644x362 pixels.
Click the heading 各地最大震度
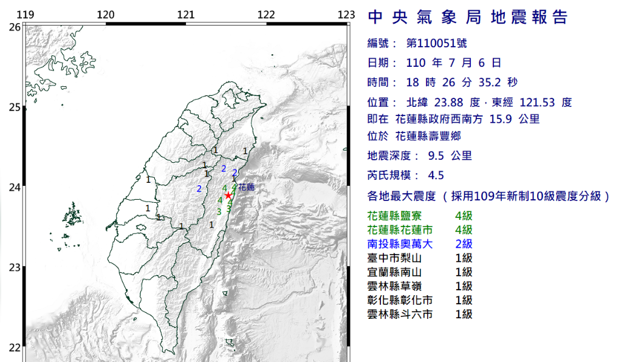401,196
